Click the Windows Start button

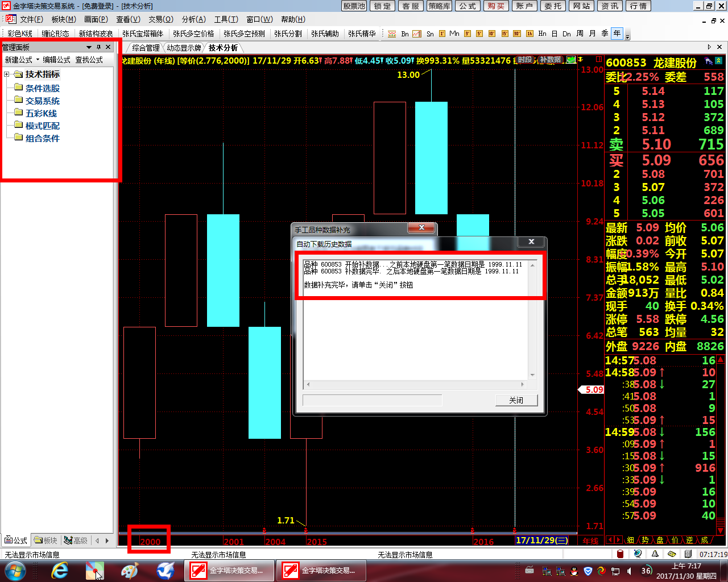click(x=15, y=571)
